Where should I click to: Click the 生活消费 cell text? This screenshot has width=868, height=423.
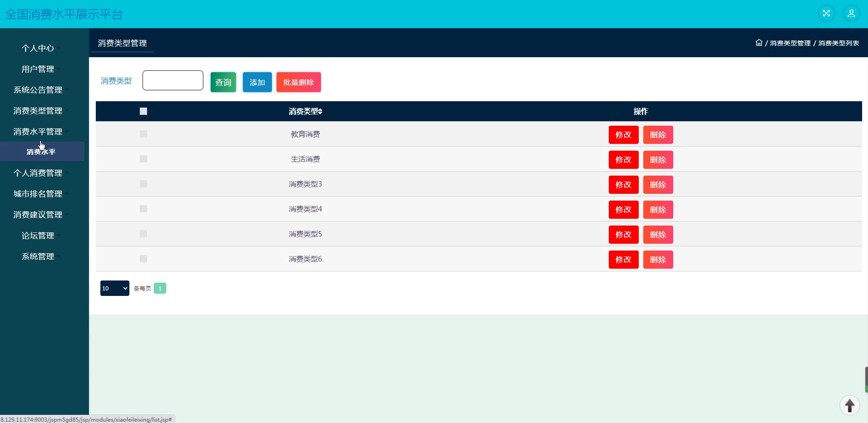pos(306,159)
